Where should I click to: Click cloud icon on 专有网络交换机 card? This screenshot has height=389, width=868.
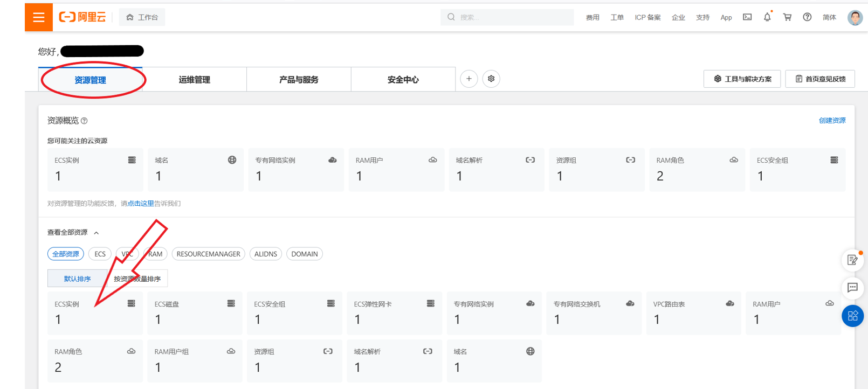click(630, 304)
